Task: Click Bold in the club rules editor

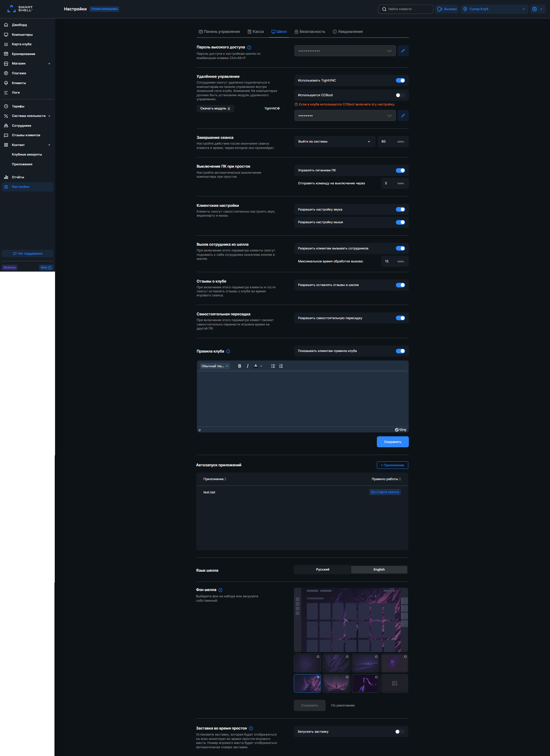Action: pos(239,366)
